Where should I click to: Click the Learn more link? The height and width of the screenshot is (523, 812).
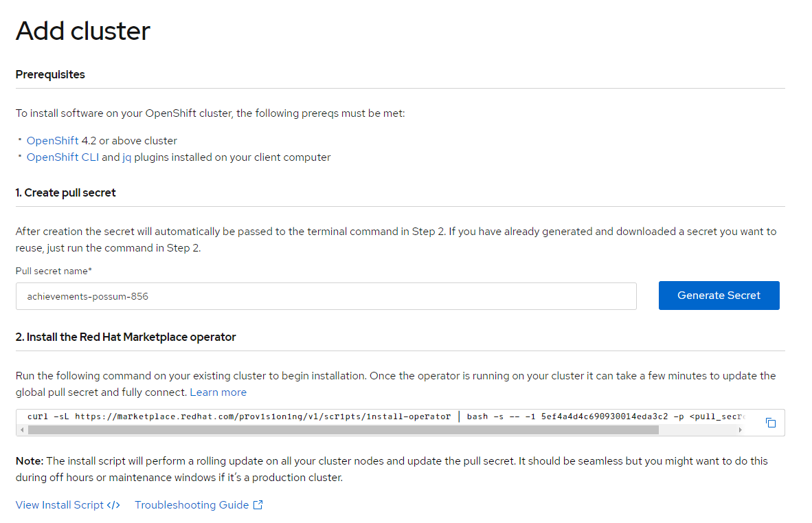[218, 392]
